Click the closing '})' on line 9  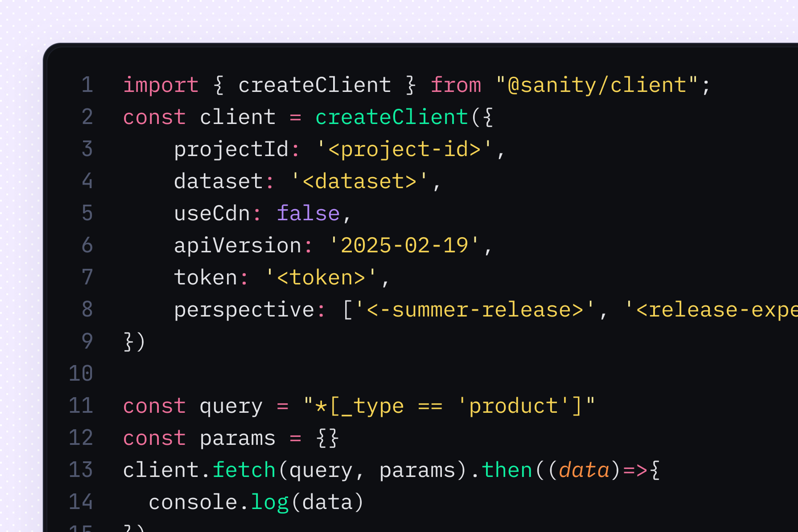pos(135,342)
